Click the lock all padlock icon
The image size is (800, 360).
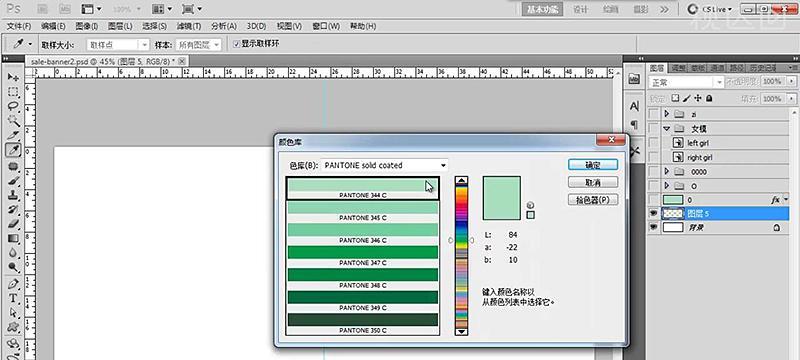click(709, 98)
